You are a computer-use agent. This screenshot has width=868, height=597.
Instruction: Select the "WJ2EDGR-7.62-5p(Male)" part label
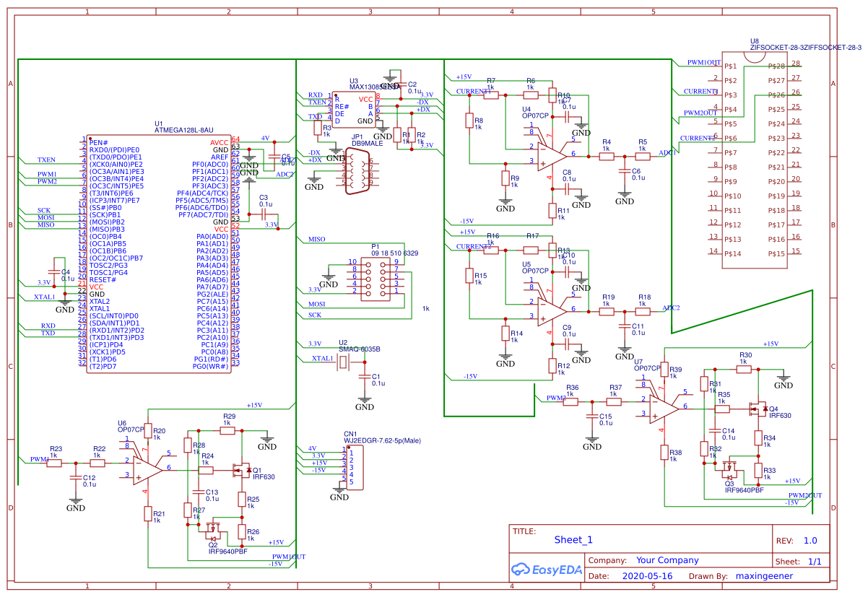(x=382, y=440)
